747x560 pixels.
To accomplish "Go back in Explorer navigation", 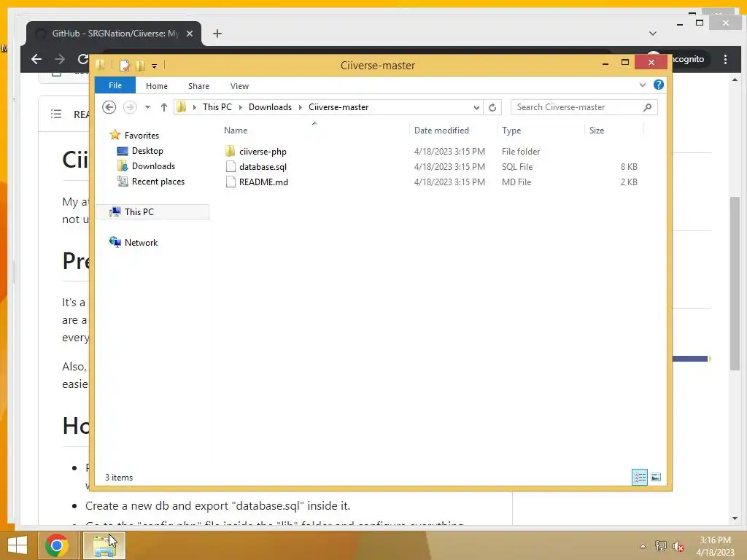I will (x=109, y=107).
